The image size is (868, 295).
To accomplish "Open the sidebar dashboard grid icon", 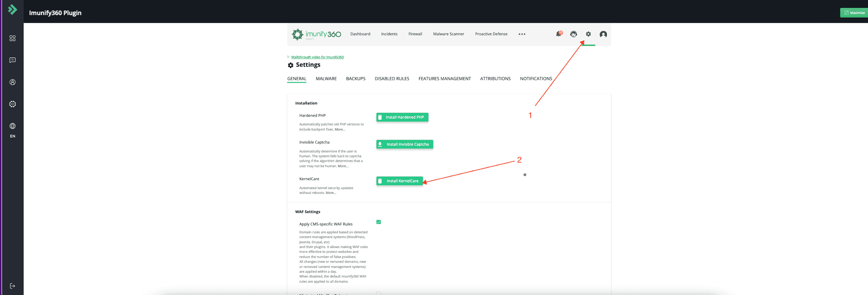I will [x=13, y=38].
